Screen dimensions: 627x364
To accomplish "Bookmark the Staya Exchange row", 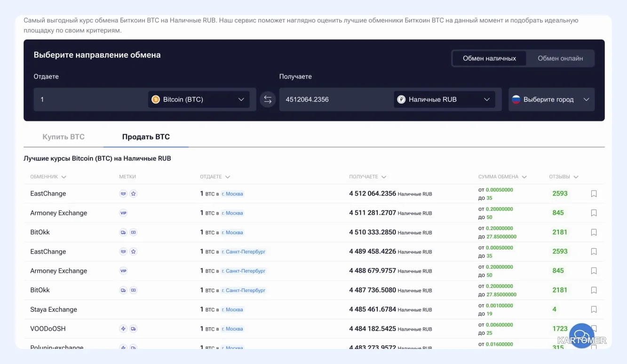I will (x=594, y=309).
